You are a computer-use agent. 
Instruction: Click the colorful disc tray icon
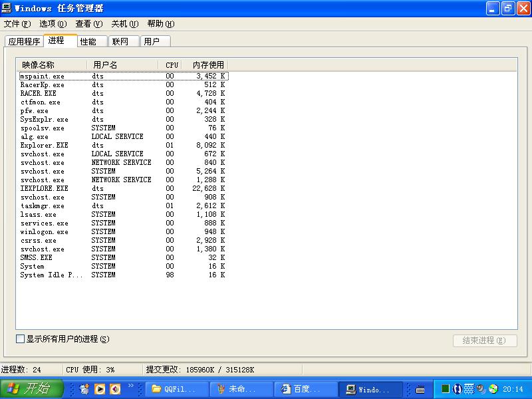tap(493, 389)
